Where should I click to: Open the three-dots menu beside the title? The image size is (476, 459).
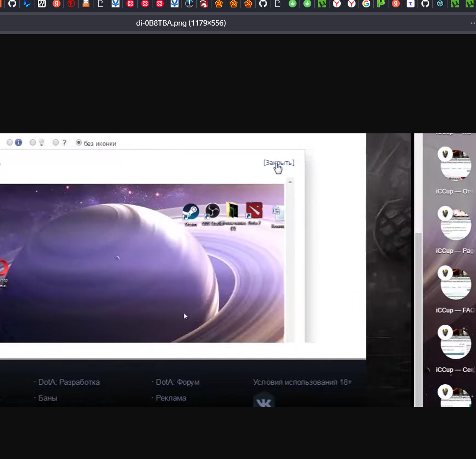(x=473, y=23)
